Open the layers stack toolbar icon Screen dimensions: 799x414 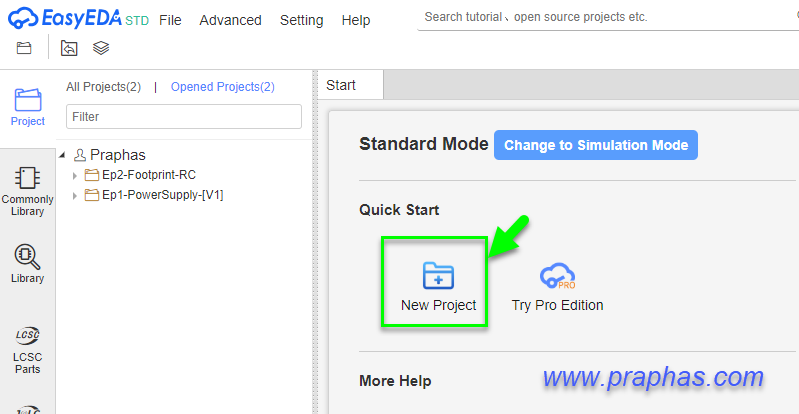click(x=101, y=48)
